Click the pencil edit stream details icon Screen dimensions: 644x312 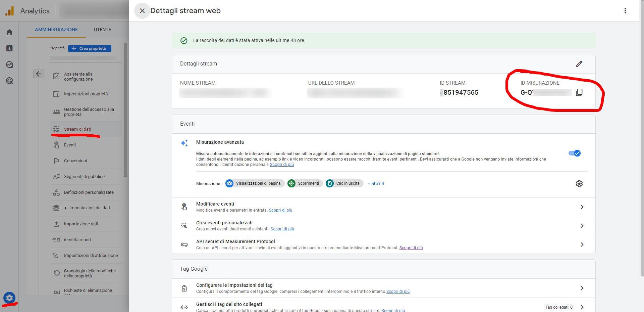pos(579,64)
